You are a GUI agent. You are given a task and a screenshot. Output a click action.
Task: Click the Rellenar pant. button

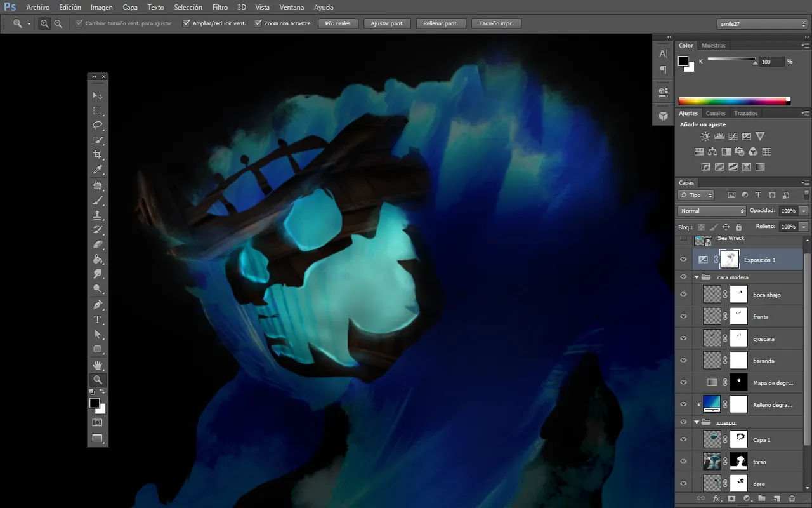(441, 23)
